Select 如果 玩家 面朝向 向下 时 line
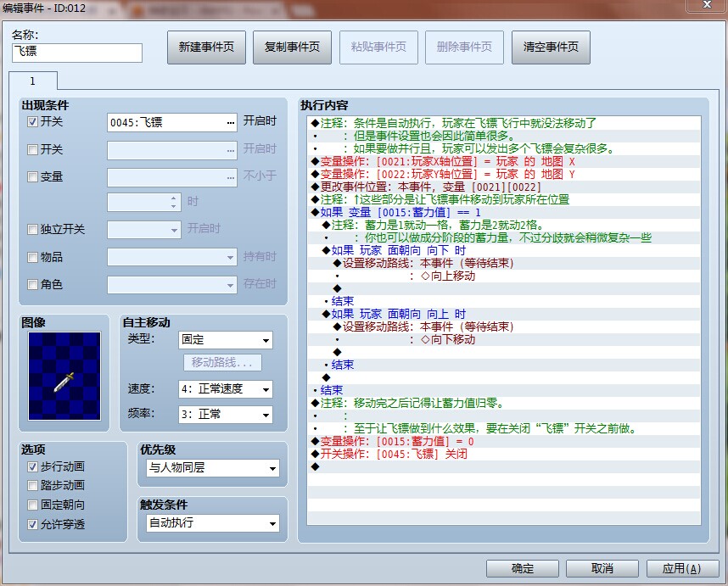Image resolution: width=728 pixels, height=586 pixels. pos(504,250)
